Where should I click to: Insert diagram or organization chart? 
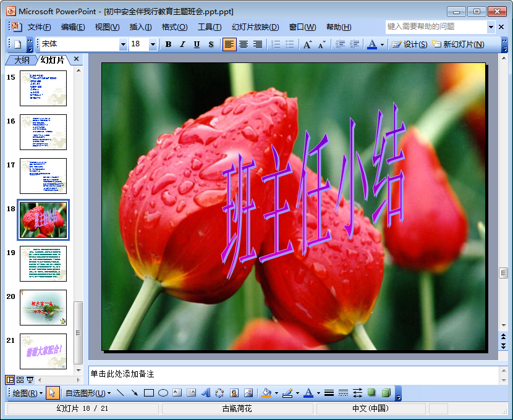[x=219, y=393]
